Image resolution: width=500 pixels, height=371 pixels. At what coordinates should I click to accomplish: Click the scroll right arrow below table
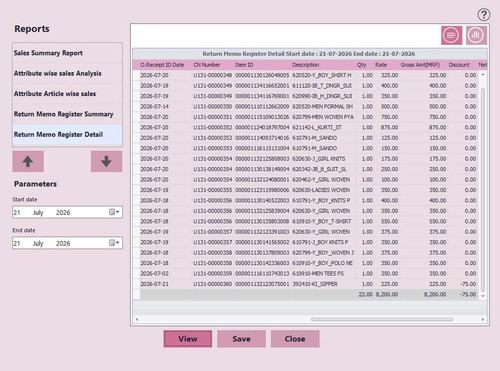click(x=483, y=319)
